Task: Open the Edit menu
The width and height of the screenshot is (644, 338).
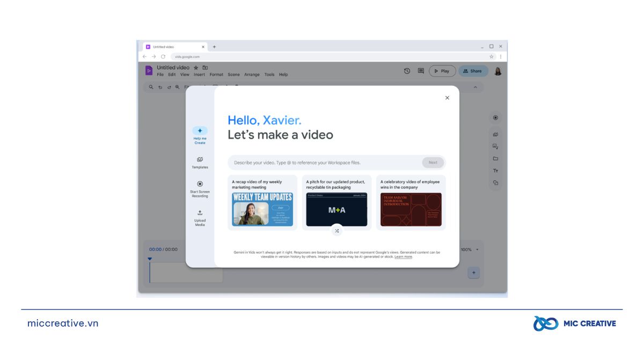Action: tap(172, 75)
